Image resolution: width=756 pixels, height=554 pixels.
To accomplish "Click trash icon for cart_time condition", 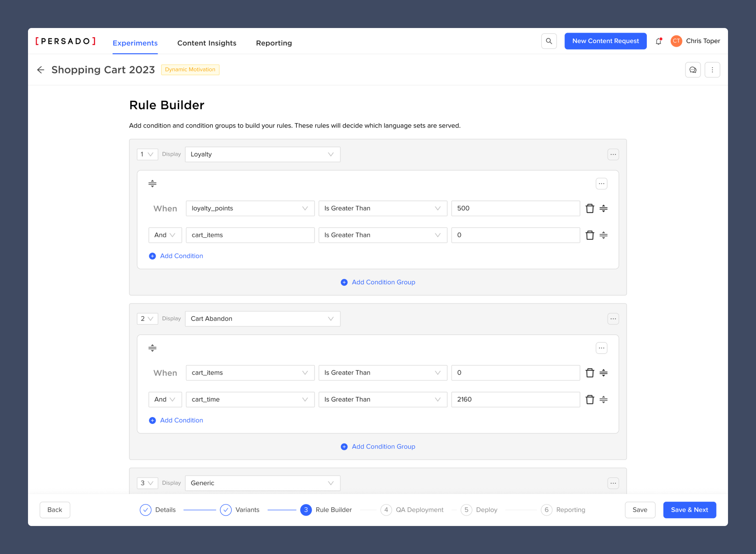I will (590, 400).
